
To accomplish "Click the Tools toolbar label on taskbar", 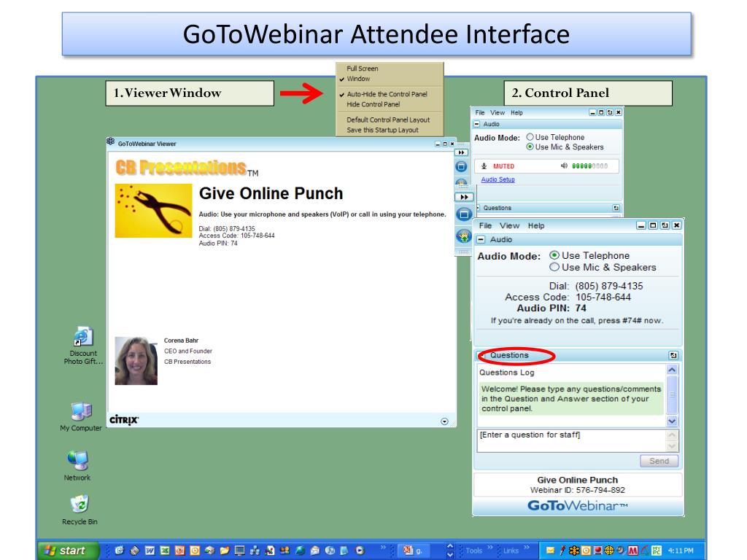I will [x=474, y=551].
